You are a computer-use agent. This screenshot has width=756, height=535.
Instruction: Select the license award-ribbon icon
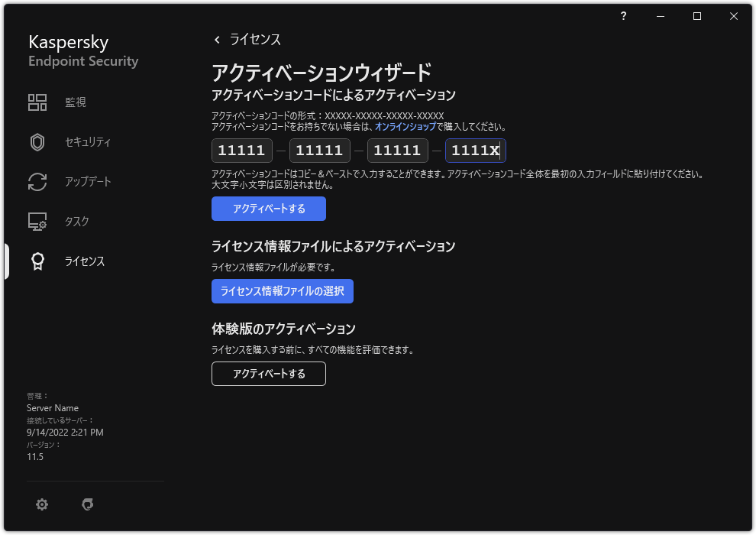(37, 261)
